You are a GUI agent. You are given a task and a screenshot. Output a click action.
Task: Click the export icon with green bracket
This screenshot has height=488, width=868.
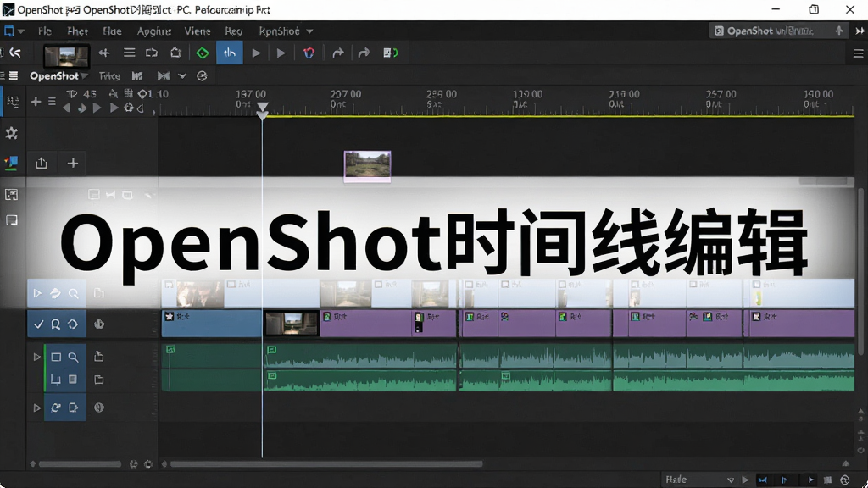(391, 53)
